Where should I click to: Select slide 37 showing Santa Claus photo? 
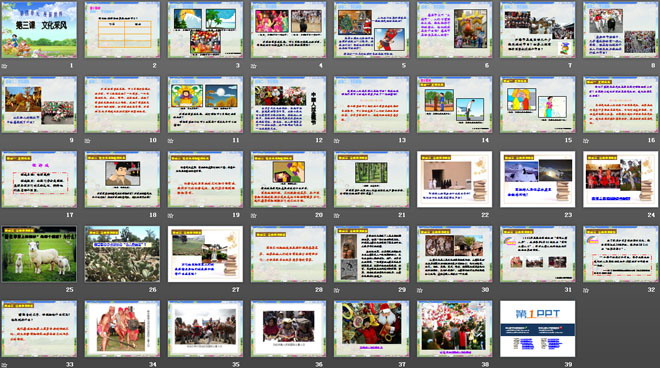click(x=372, y=329)
